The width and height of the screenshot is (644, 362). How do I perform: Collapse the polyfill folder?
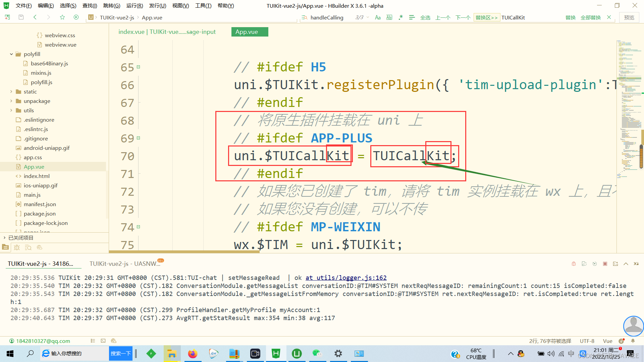[x=11, y=54]
